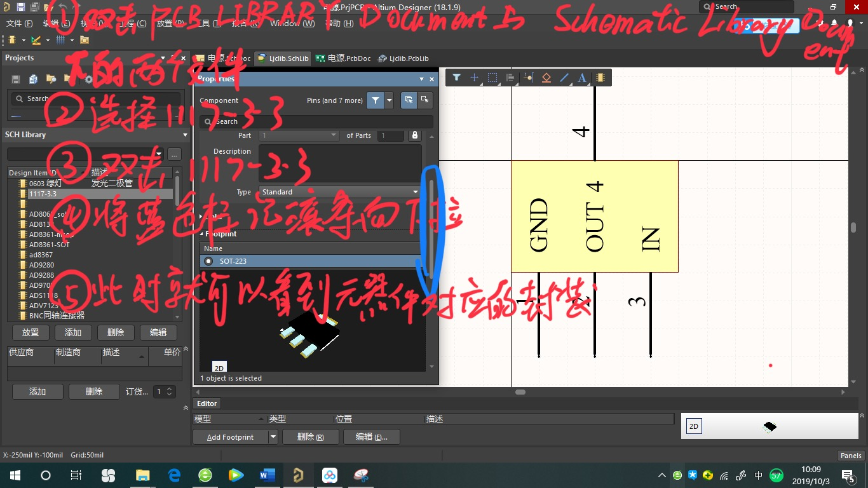Toggle the lock icon beside 'of Parts'

pos(414,135)
